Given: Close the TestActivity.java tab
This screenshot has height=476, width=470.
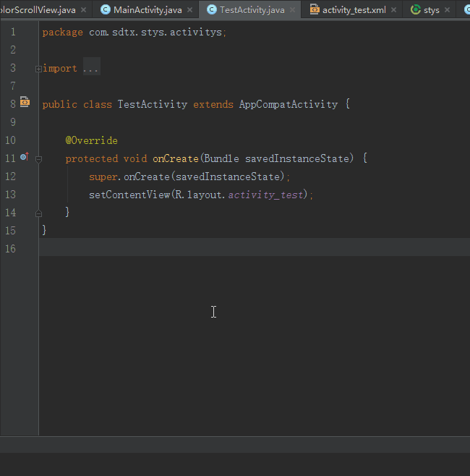Looking at the screenshot, I should click(293, 10).
